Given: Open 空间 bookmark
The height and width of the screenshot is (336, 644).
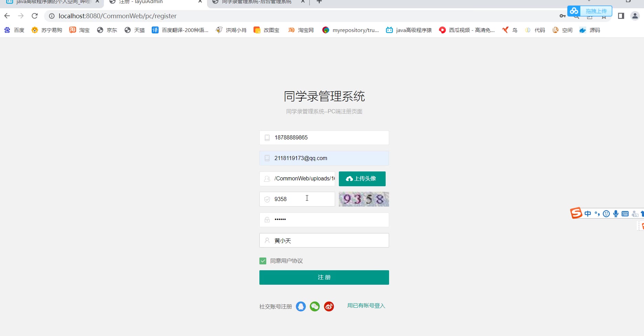Looking at the screenshot, I should pyautogui.click(x=562, y=30).
